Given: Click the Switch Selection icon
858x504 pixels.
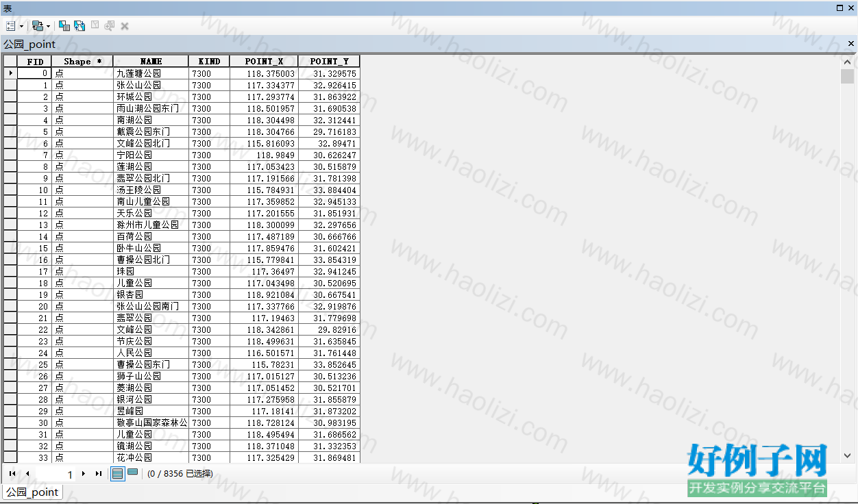Looking at the screenshot, I should click(x=79, y=26).
